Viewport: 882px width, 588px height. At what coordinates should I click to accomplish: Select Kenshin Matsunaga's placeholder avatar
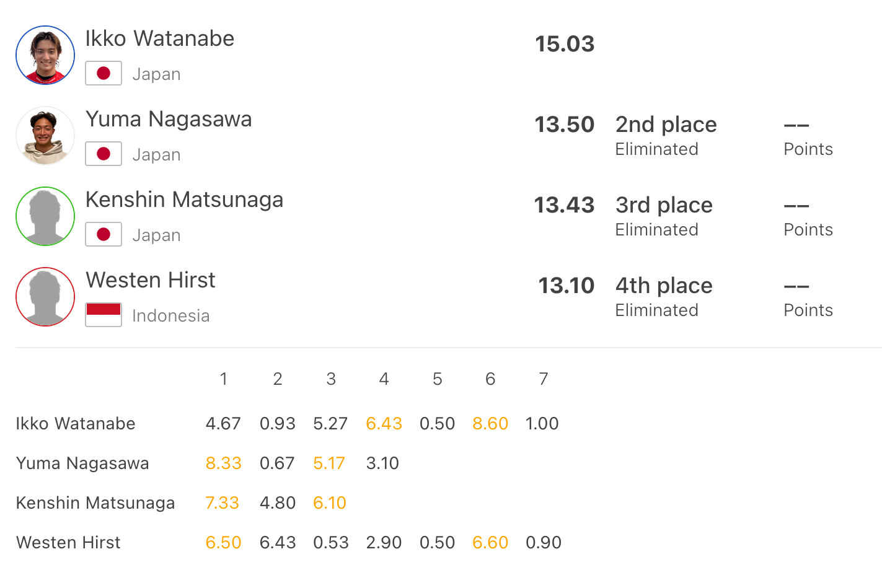45,216
